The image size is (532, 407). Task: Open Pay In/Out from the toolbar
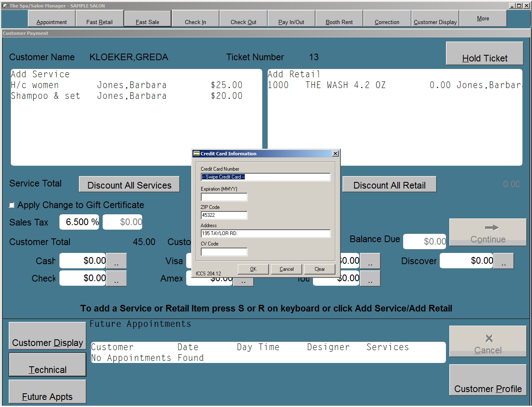click(x=291, y=19)
